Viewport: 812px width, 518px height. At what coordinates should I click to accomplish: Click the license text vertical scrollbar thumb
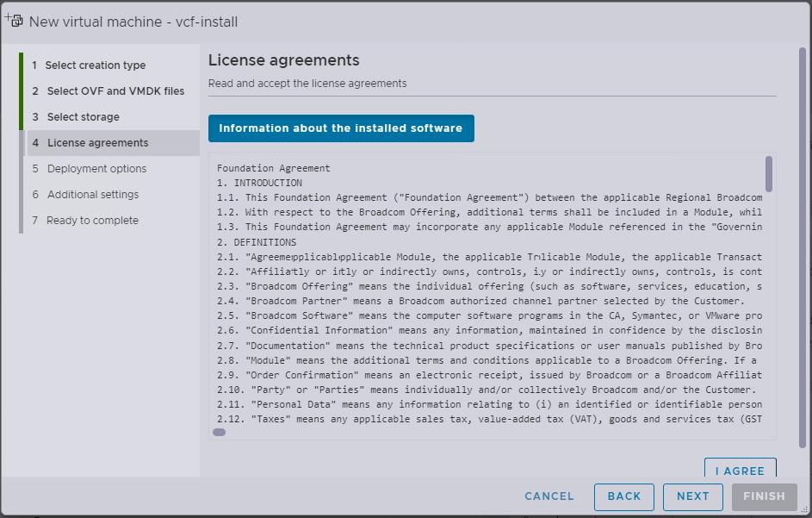769,173
